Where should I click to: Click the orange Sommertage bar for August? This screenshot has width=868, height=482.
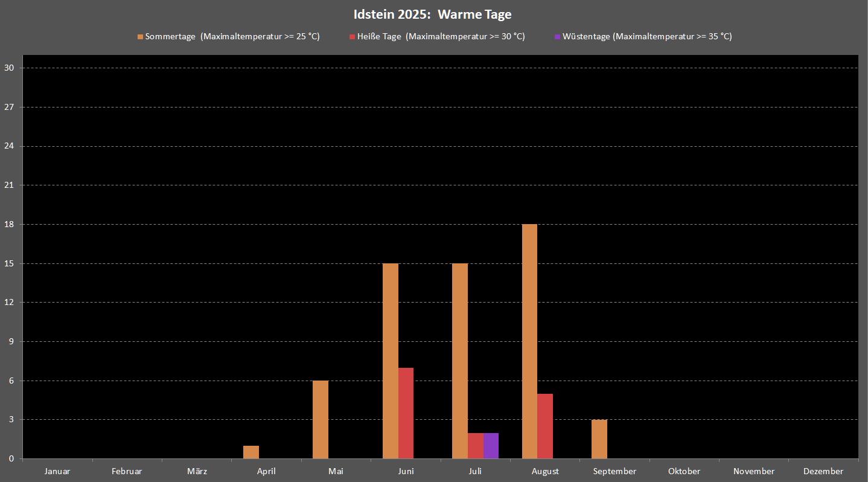click(x=529, y=341)
